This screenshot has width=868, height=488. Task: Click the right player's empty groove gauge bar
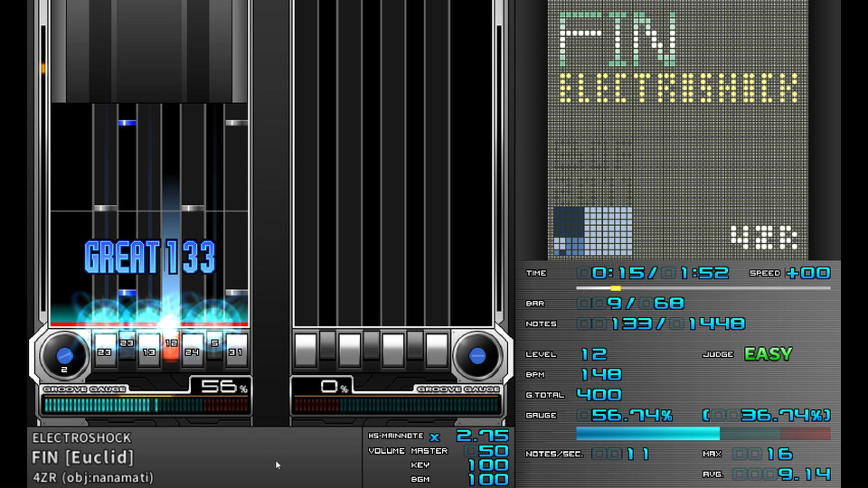[x=396, y=406]
